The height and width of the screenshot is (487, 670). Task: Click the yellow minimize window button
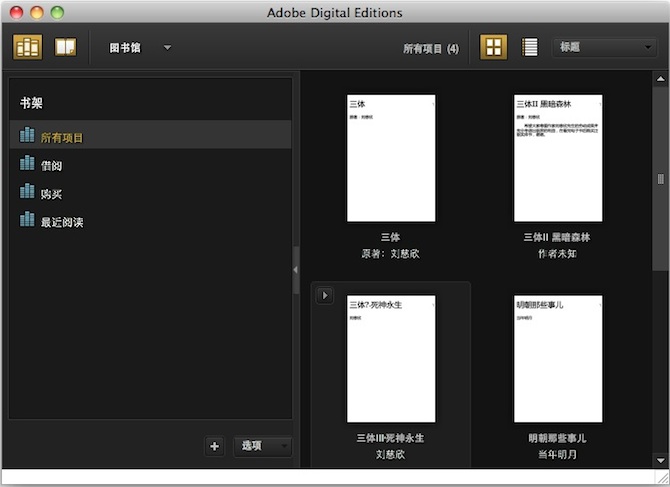click(x=37, y=12)
